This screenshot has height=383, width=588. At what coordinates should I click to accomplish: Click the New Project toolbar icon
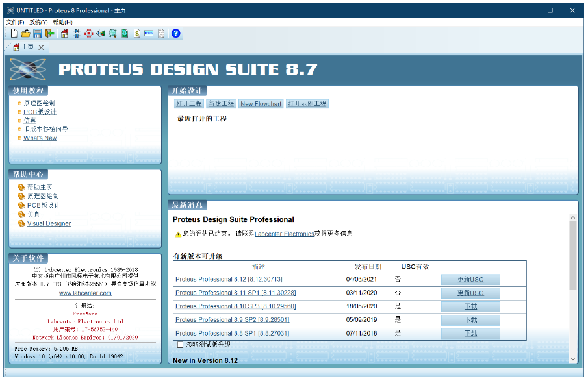click(x=13, y=33)
